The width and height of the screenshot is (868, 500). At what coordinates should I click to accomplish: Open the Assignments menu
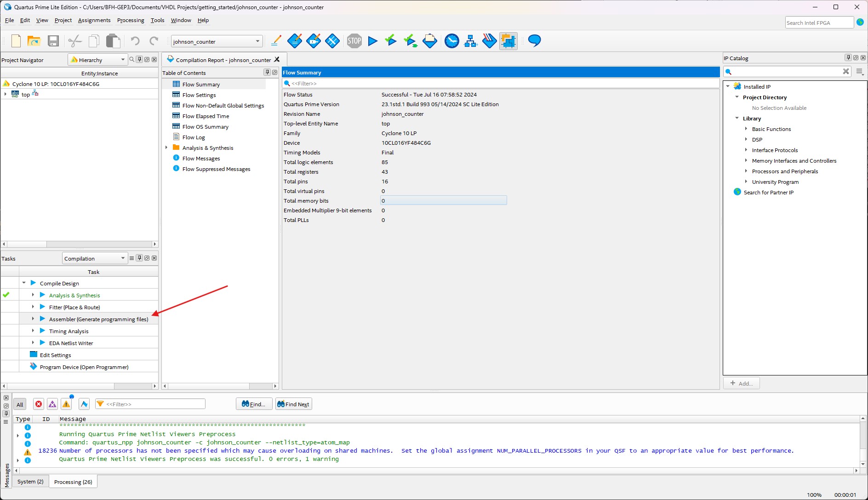(x=94, y=20)
